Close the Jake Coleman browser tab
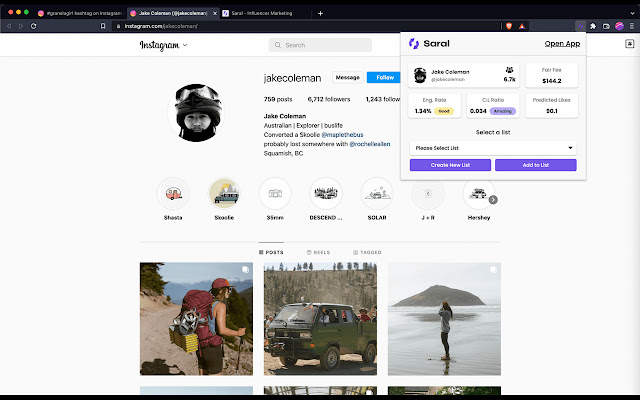 click(215, 13)
